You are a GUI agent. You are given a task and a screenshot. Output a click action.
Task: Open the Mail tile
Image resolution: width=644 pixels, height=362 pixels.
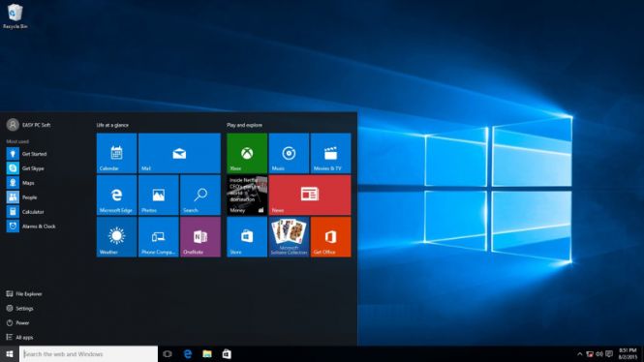point(179,153)
